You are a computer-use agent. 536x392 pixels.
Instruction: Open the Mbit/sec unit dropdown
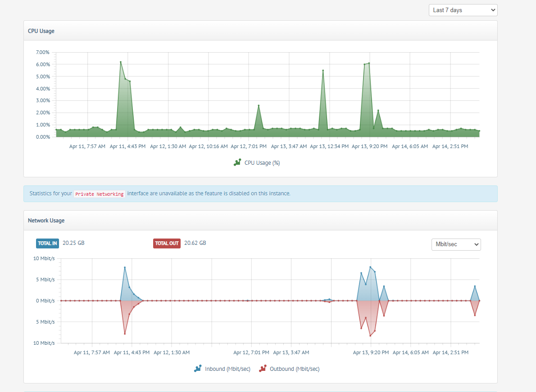pyautogui.click(x=456, y=244)
